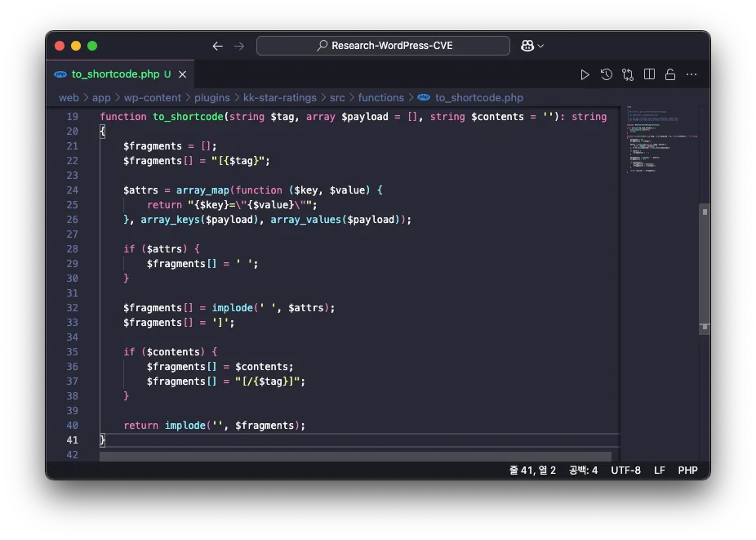Expand the wp-content breadcrumb segment
This screenshot has height=540, width=756.
tap(152, 97)
